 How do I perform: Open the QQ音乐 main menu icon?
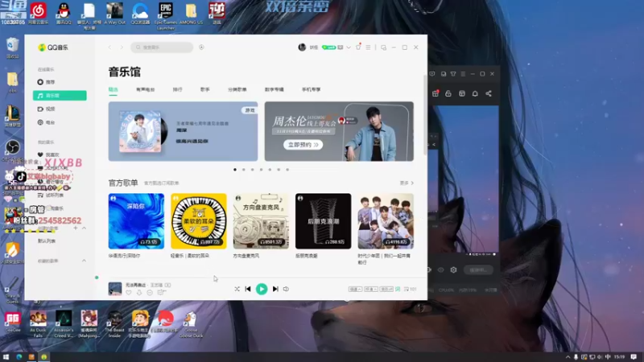tap(368, 47)
